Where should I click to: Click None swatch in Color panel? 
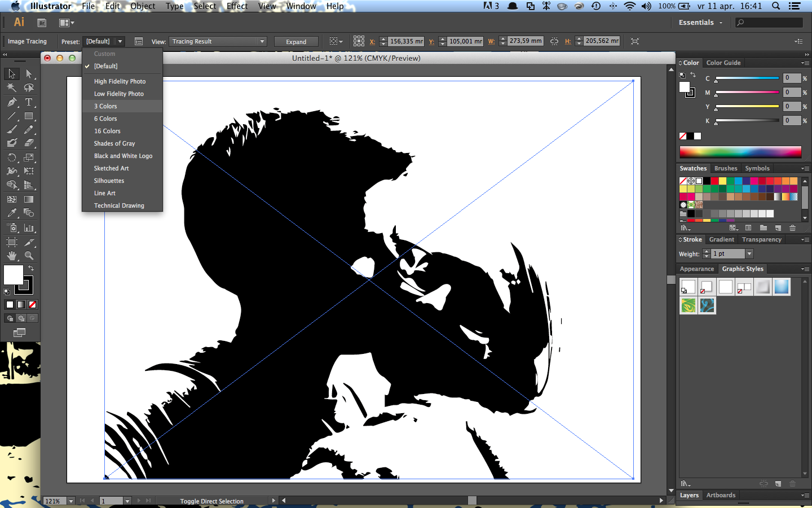(683, 136)
